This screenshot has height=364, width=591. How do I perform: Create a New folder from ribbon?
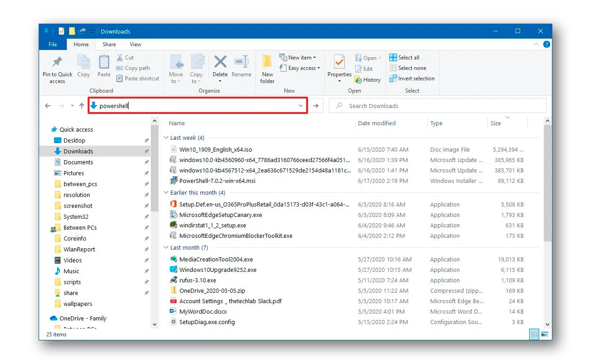267,69
